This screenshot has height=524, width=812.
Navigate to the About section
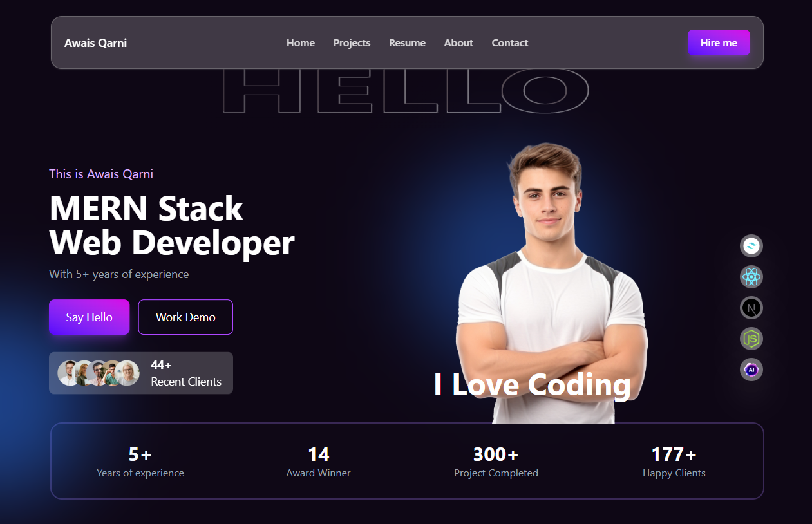click(458, 43)
